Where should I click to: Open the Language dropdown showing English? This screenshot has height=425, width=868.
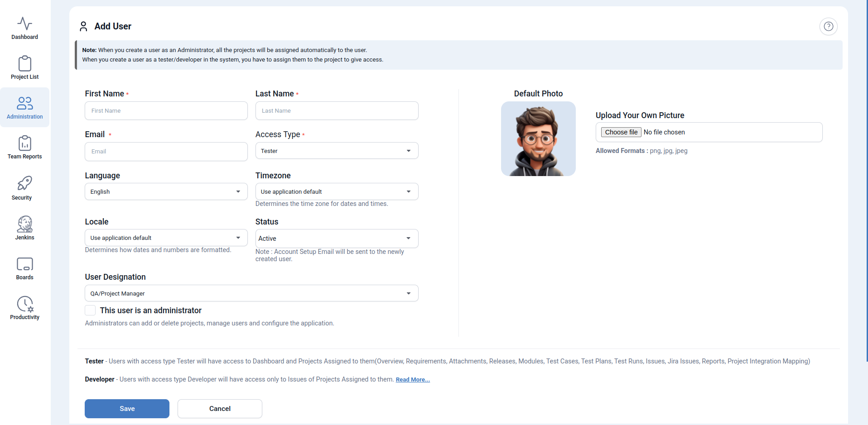(x=166, y=191)
